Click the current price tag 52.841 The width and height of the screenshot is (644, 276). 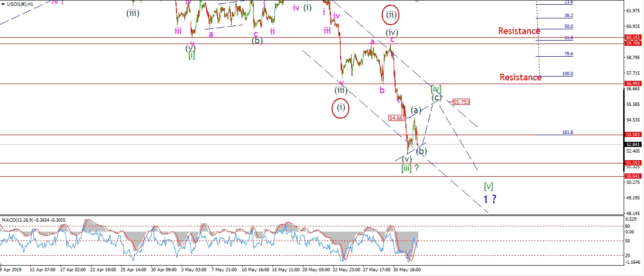[633, 145]
